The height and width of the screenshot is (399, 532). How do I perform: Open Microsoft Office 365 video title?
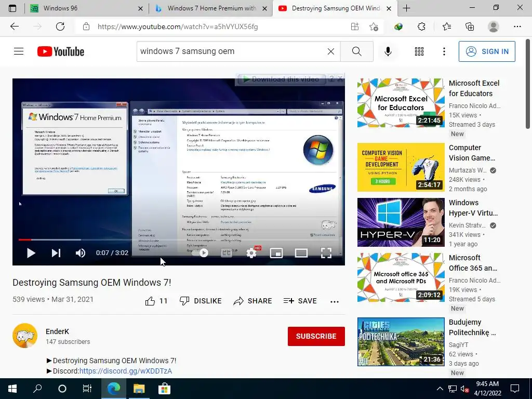(473, 263)
